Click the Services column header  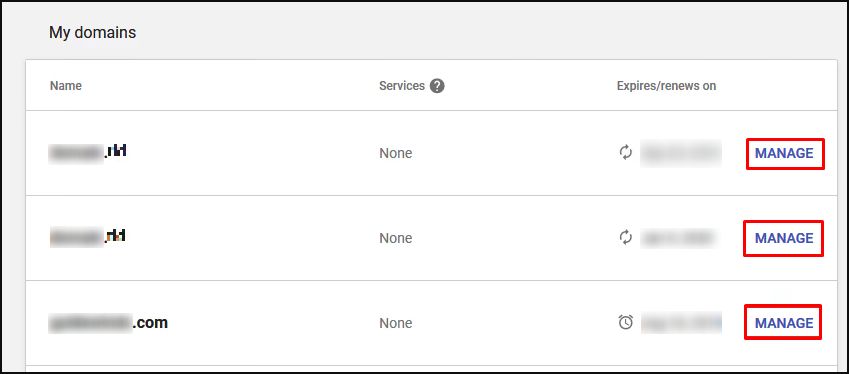coord(402,86)
